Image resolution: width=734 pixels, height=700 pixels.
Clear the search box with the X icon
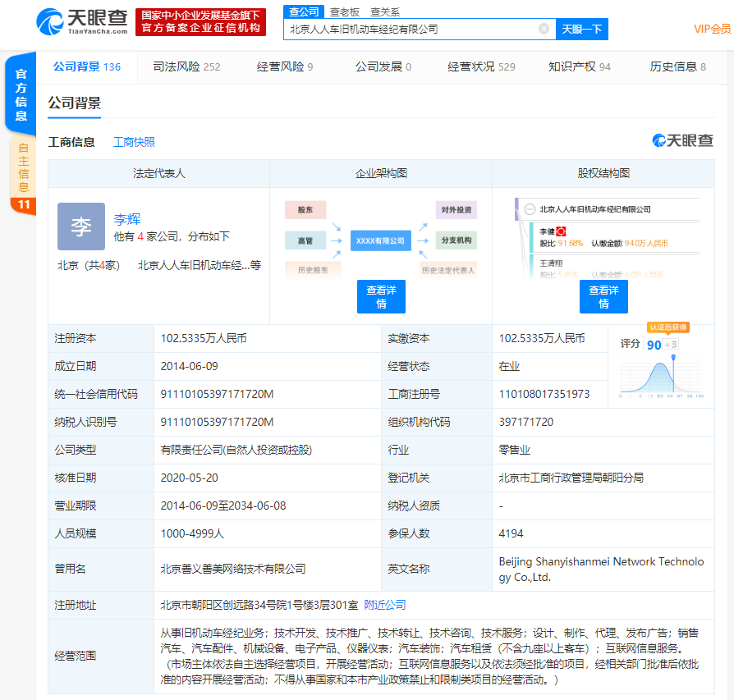[x=544, y=29]
